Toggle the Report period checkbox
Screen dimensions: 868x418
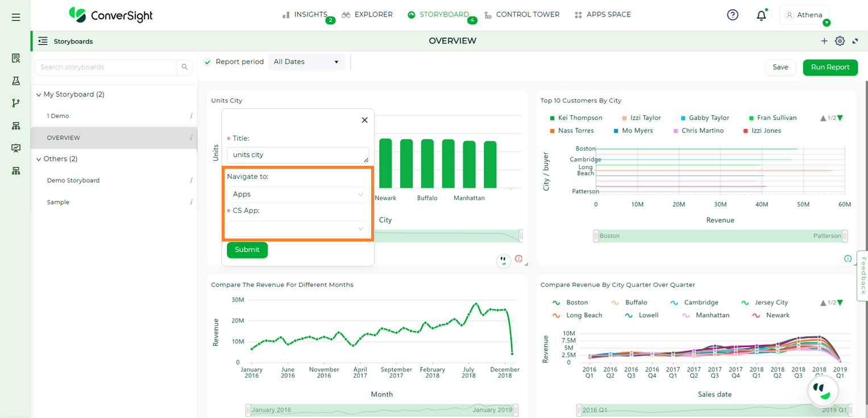coord(207,62)
